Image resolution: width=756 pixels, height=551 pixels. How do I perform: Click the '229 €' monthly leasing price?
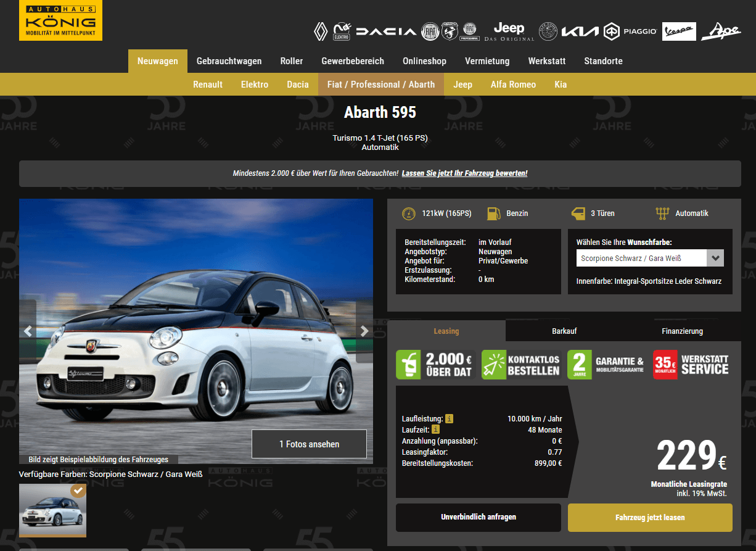692,455
